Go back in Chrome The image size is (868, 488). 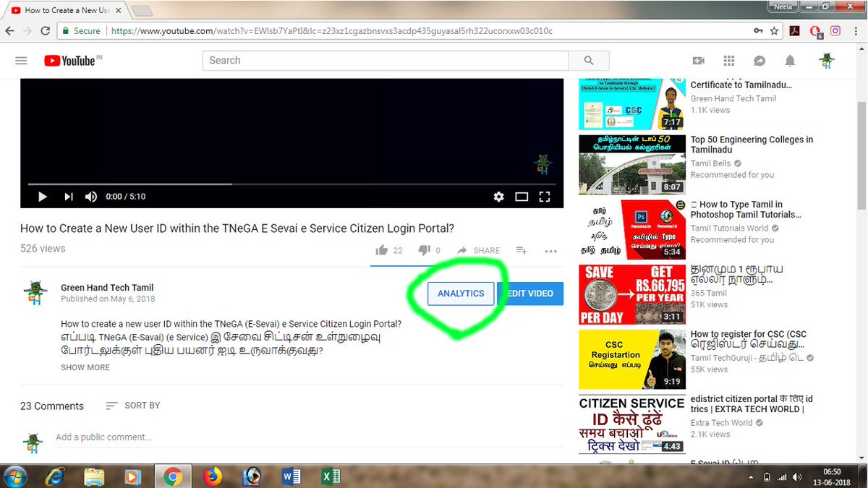9,31
